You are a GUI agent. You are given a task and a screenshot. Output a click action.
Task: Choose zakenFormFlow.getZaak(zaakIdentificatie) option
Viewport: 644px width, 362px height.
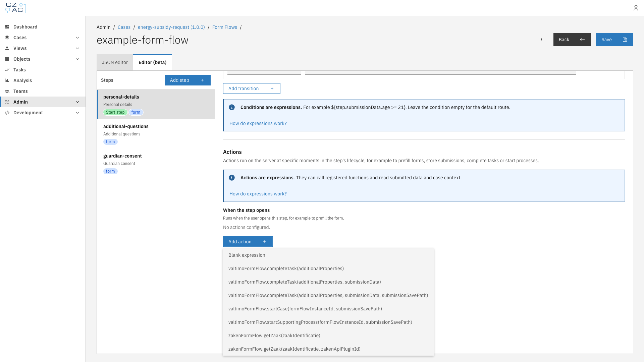click(x=328, y=336)
